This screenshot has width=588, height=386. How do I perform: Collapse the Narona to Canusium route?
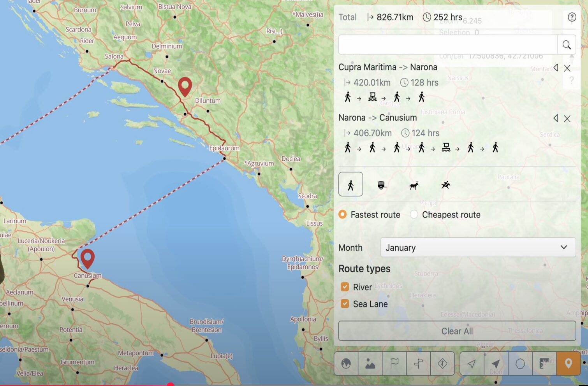tap(556, 118)
